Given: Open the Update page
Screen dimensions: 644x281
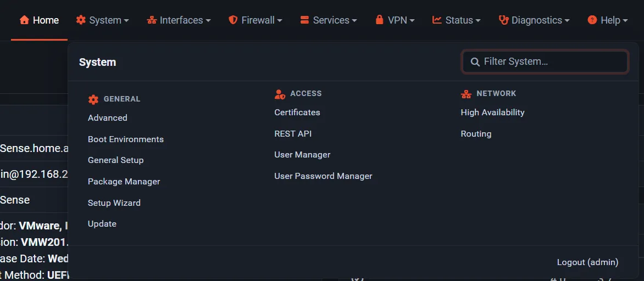Looking at the screenshot, I should coord(102,223).
